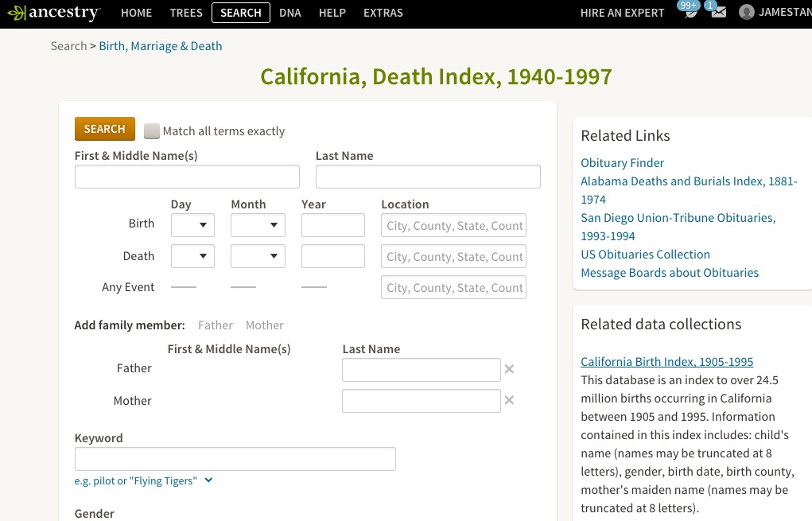Remove the Mother last name field entry
This screenshot has height=521, width=812.
[508, 400]
